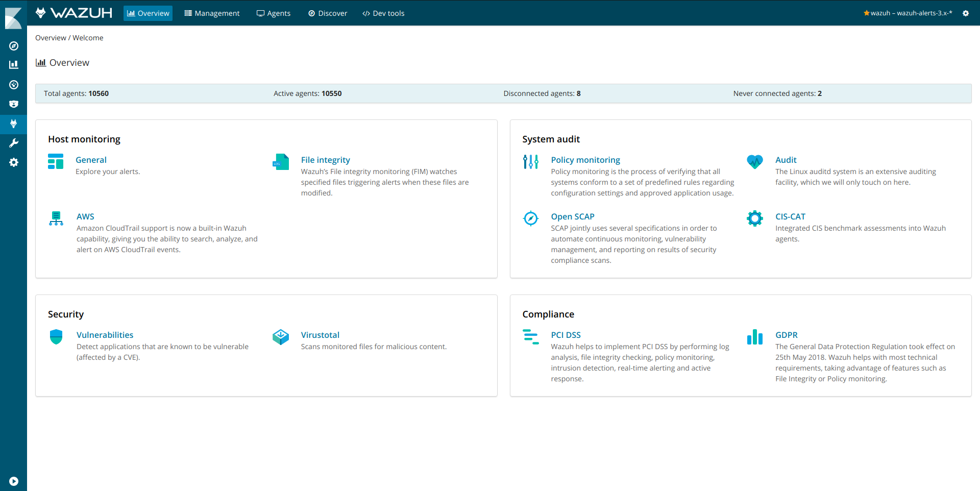Click the 'Never connected agents: 2' text

pos(777,93)
